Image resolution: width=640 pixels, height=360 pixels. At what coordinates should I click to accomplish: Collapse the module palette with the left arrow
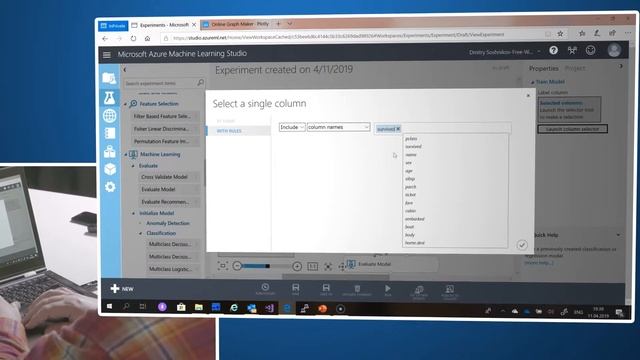click(125, 70)
